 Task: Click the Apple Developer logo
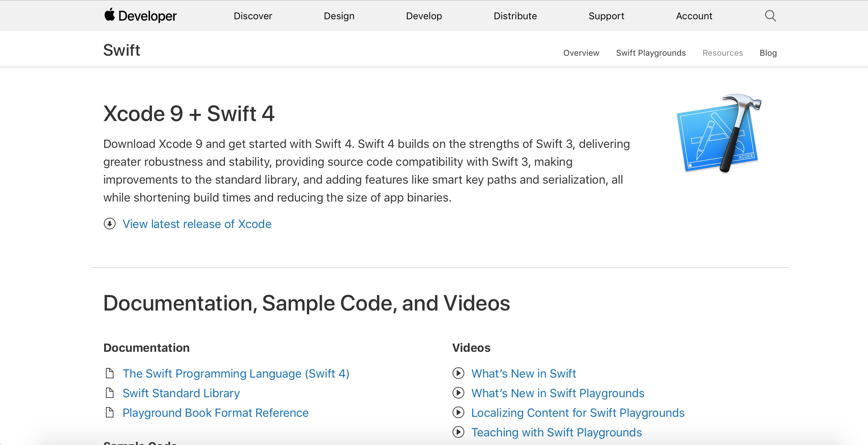coord(140,16)
